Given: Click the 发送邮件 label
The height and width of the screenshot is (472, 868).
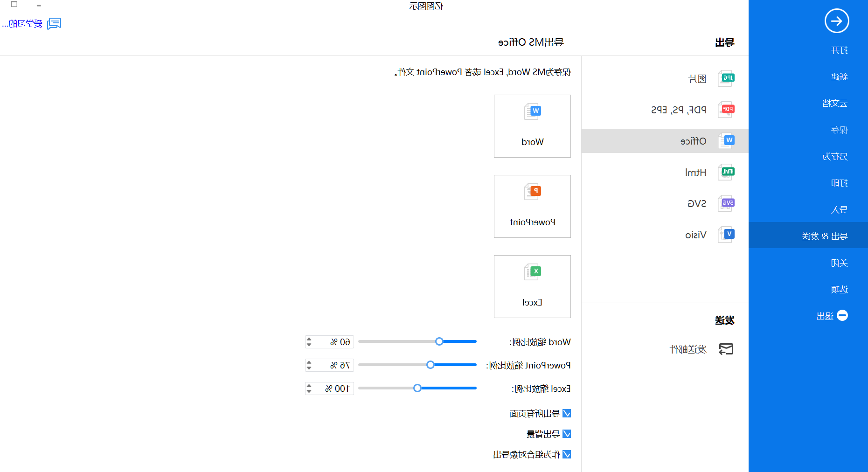Looking at the screenshot, I should 687,349.
